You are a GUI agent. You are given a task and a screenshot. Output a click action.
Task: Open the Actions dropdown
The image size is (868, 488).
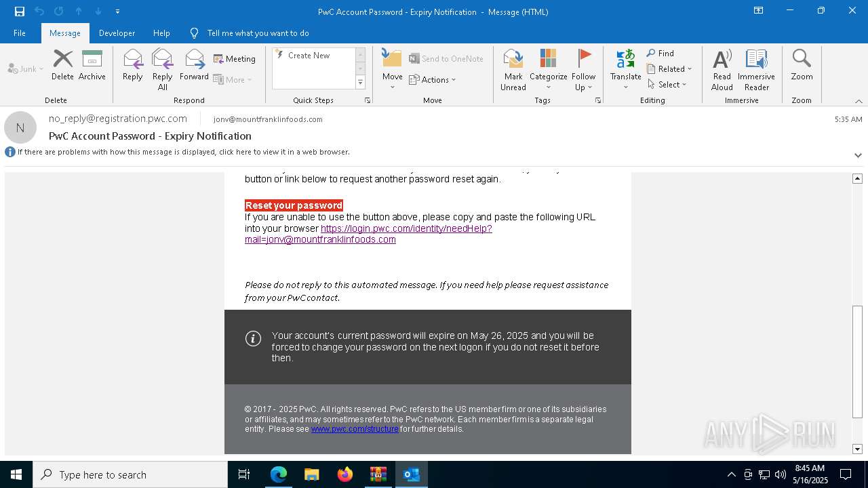click(433, 79)
